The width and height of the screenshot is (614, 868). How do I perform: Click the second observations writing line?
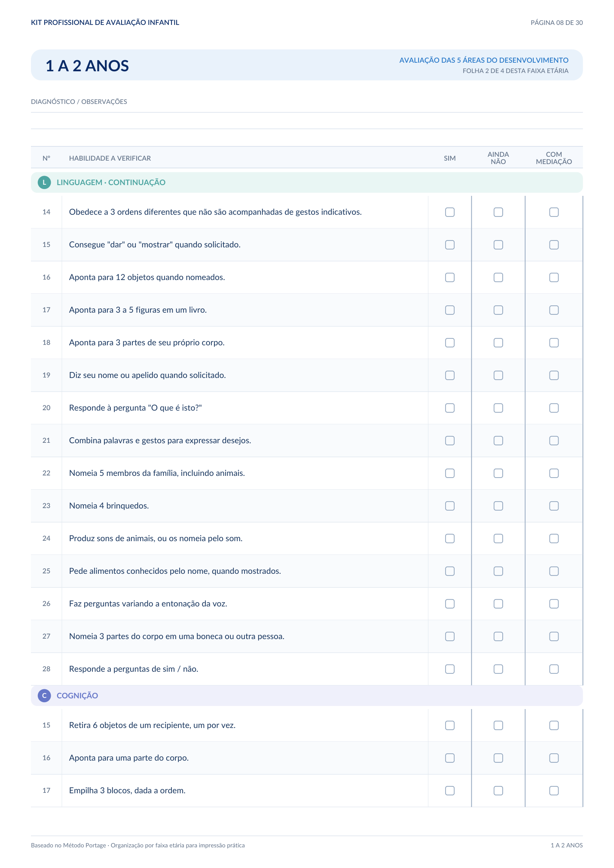pos(307,128)
